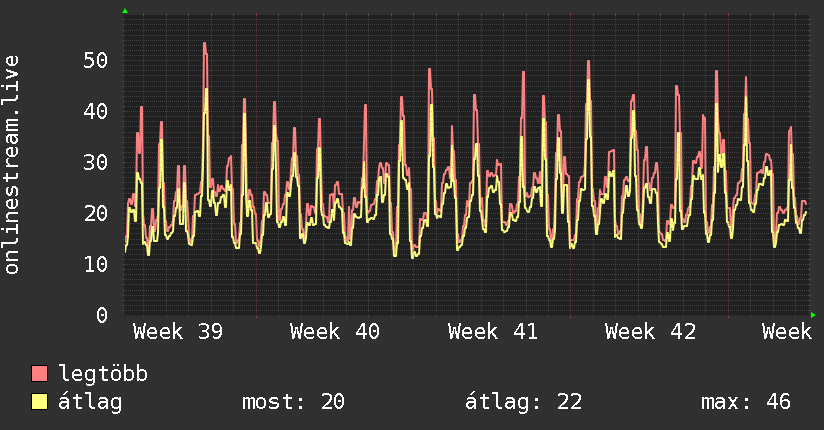This screenshot has height=430, width=824.
Task: Click the Week 41 axis label
Action: pyautogui.click(x=493, y=332)
